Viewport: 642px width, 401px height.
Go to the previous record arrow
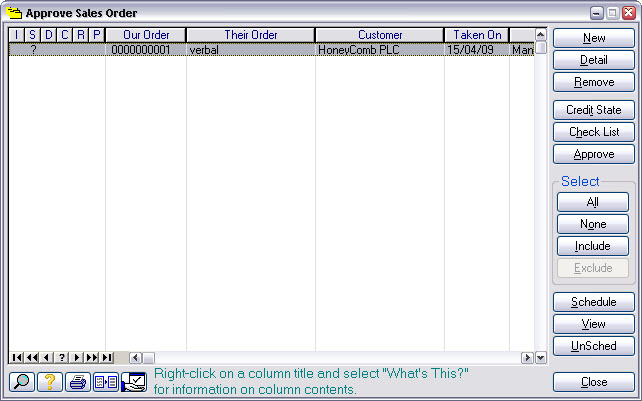tap(47, 358)
